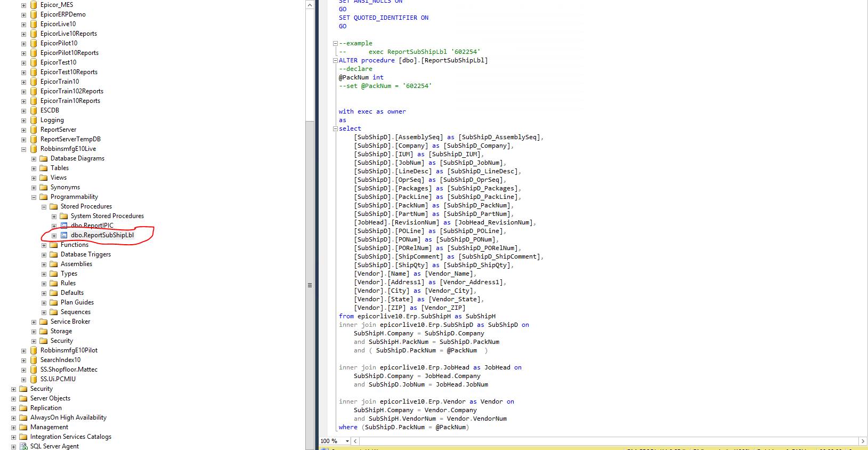This screenshot has width=868, height=450.
Task: Click the ESCDB database icon
Action: (34, 110)
